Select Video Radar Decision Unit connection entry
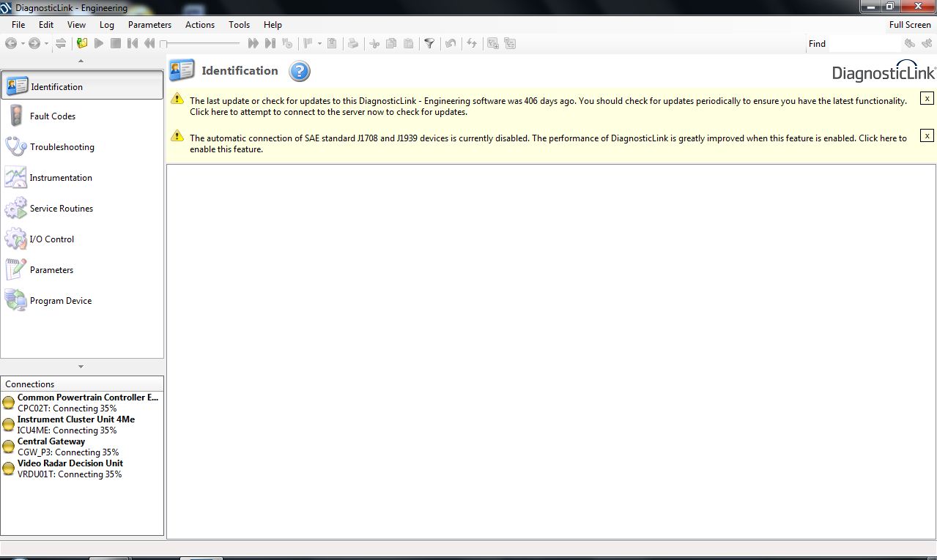Screen dimensions: 937x560 pos(82,468)
